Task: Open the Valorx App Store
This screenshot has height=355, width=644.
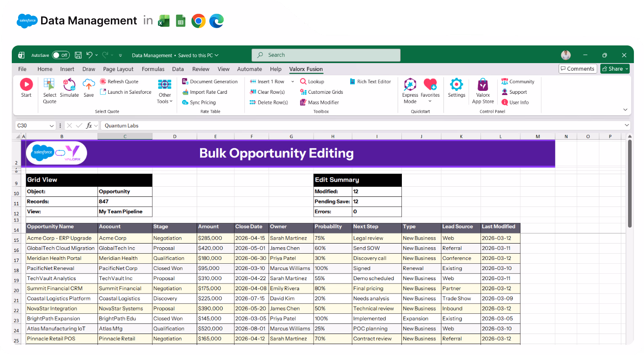Action: pos(483,91)
